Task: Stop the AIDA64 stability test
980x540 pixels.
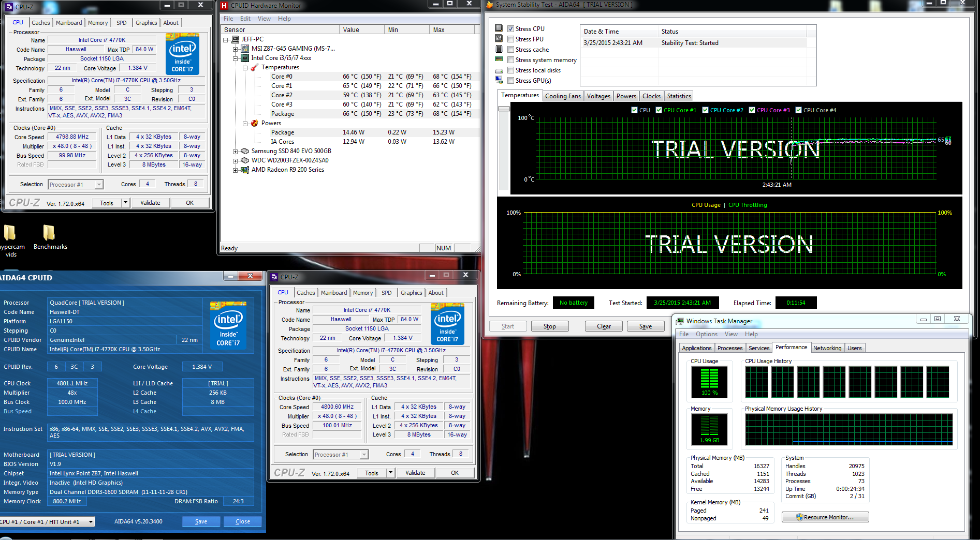Action: (549, 326)
